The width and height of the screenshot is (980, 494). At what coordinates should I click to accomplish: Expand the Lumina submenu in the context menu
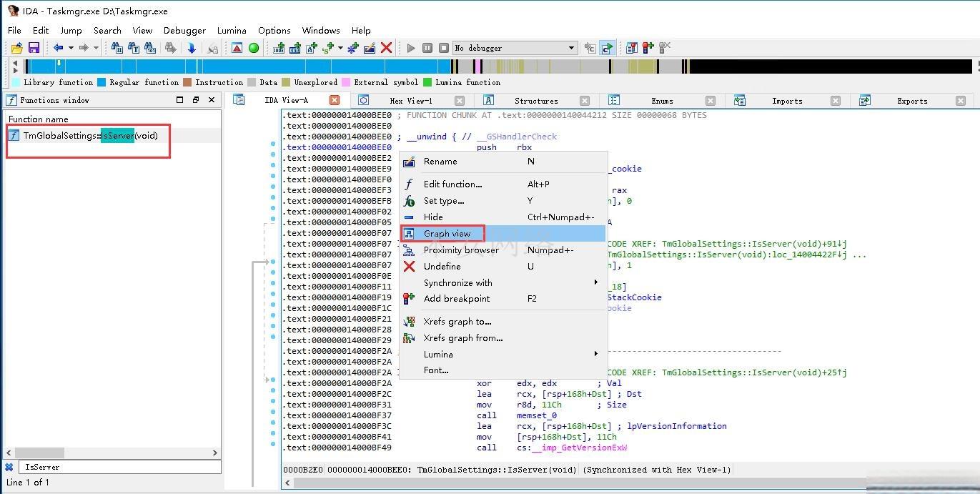[503, 354]
